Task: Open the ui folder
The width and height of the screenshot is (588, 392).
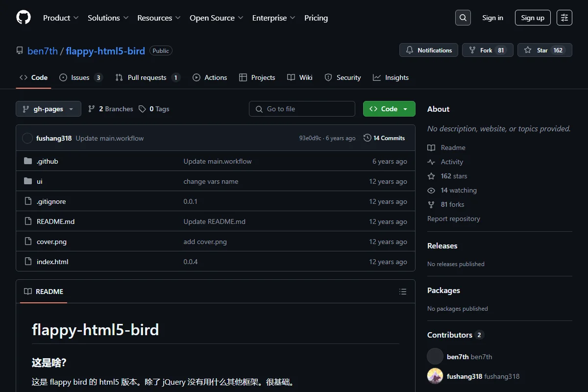Action: click(40, 181)
